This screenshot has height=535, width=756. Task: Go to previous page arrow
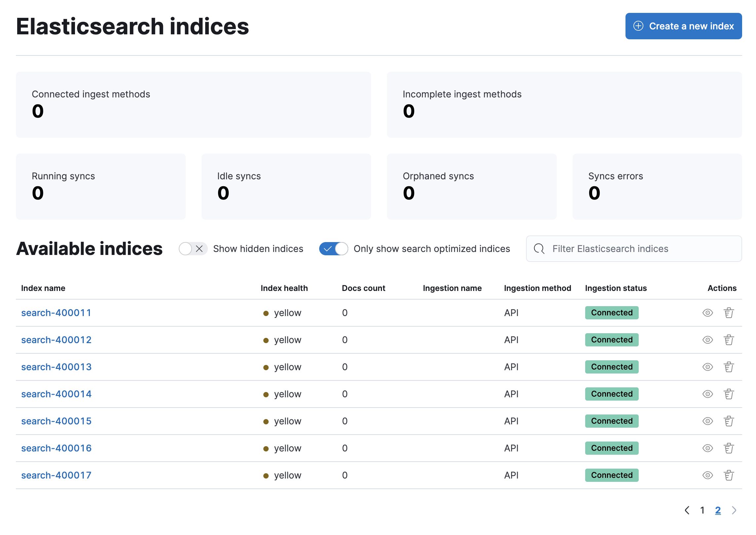pyautogui.click(x=687, y=510)
